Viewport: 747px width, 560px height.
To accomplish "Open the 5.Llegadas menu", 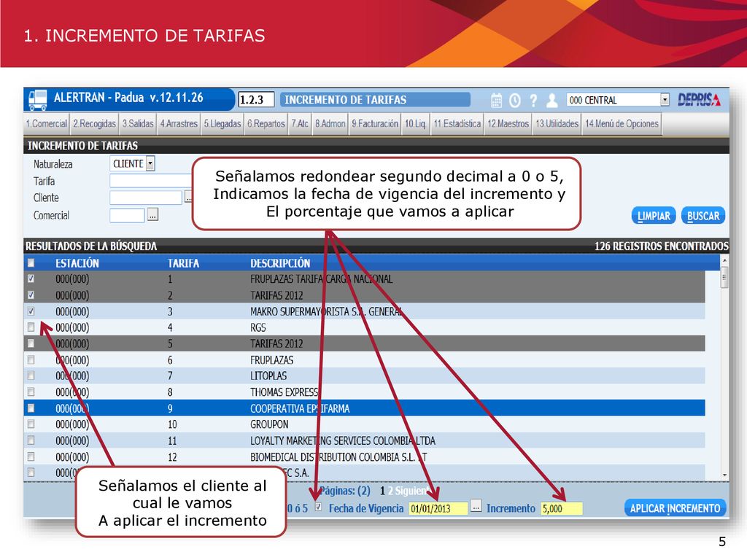I will coord(222,124).
